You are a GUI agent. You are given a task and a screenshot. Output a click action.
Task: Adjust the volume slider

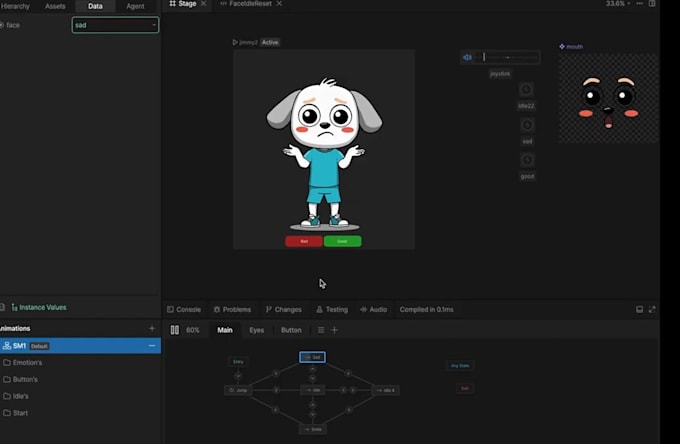[x=507, y=57]
